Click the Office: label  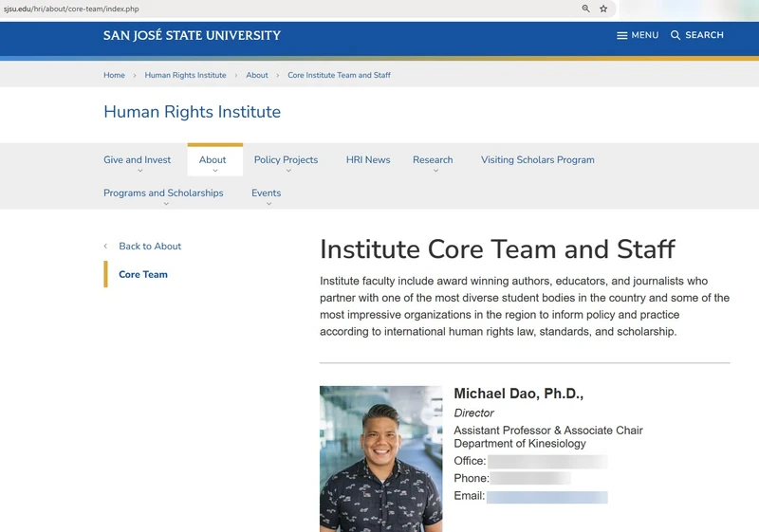tap(470, 461)
